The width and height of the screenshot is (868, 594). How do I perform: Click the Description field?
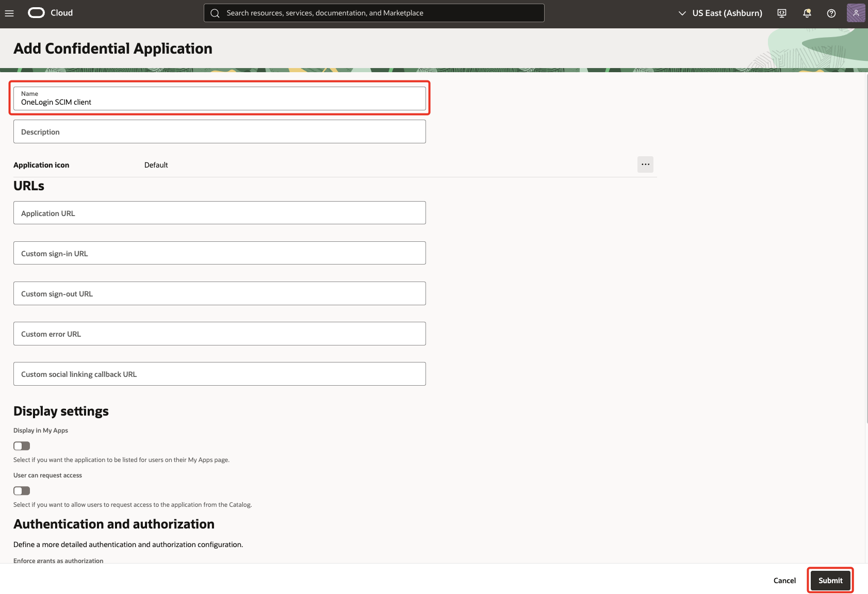tap(219, 131)
